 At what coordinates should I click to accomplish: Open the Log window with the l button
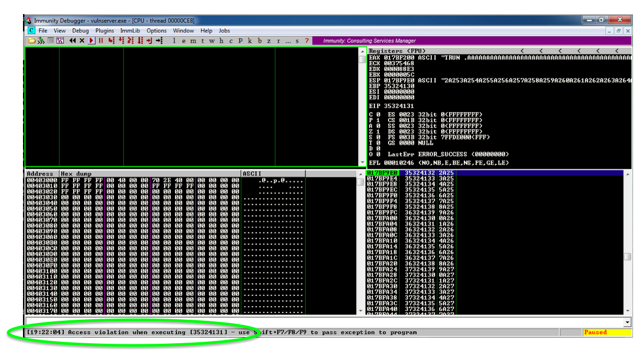pos(174,41)
